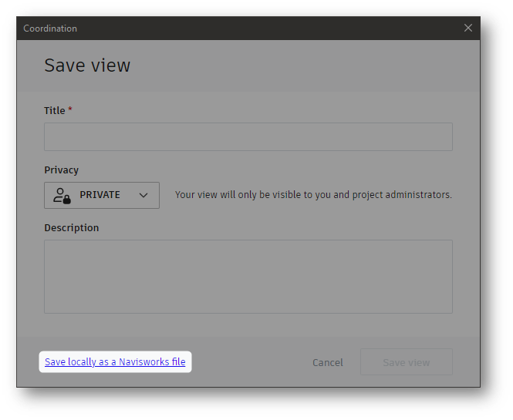513x420 pixels.
Task: Click the privacy visibility explanation text
Action: pos(313,195)
